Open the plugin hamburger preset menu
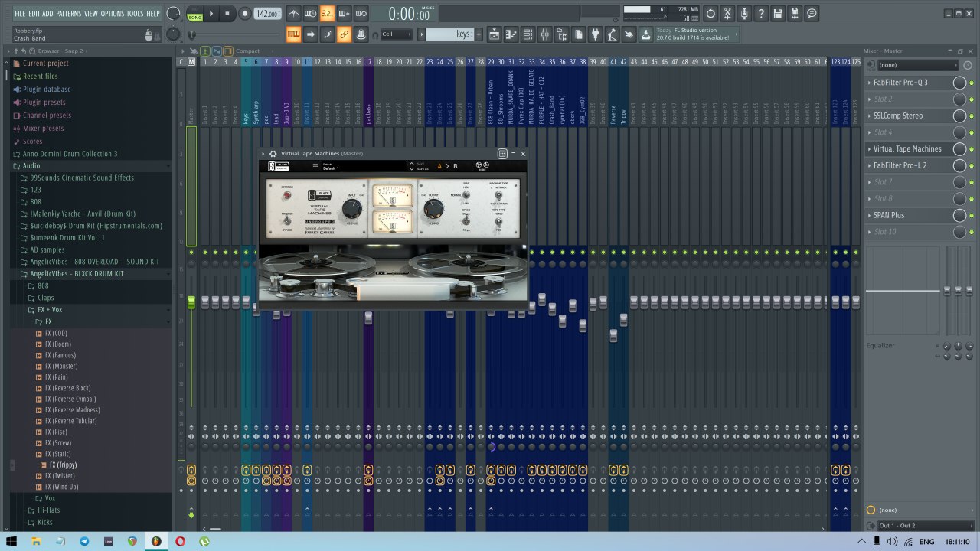 click(x=315, y=166)
